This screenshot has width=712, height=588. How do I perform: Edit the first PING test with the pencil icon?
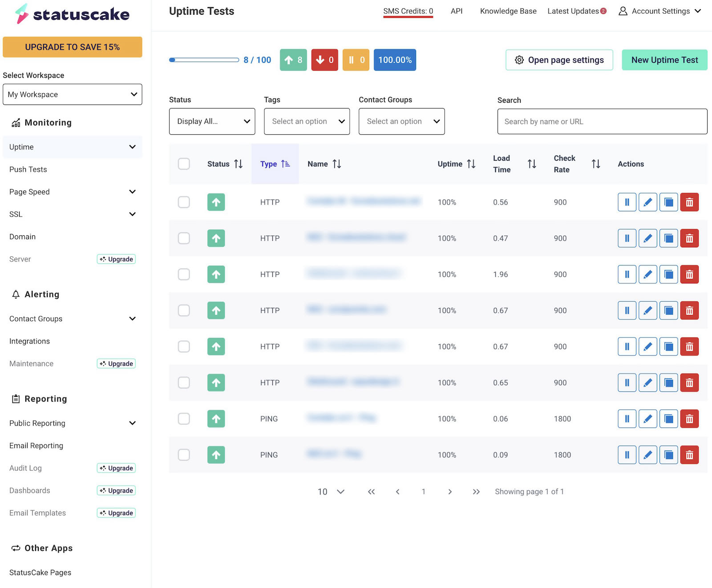647,419
